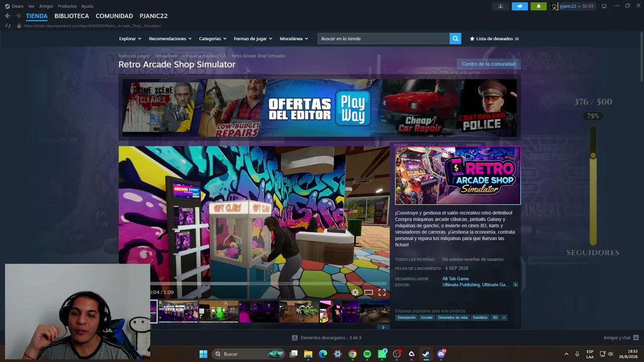This screenshot has width=644, height=362.
Task: Click the store search magnifier button
Action: [x=455, y=39]
